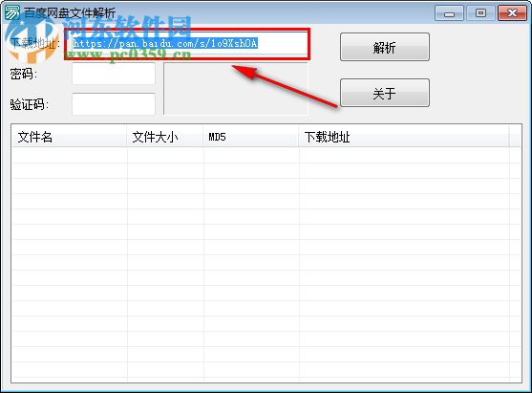Click the 下载地址 table column header
532x393 pixels.
pyautogui.click(x=404, y=137)
